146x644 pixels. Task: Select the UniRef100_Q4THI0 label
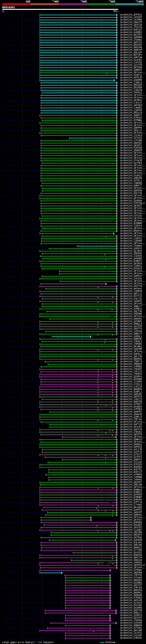pos(131,520)
